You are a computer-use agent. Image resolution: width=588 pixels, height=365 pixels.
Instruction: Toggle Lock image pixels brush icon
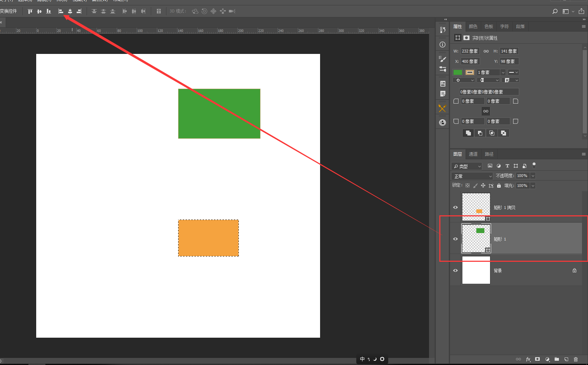tap(476, 186)
